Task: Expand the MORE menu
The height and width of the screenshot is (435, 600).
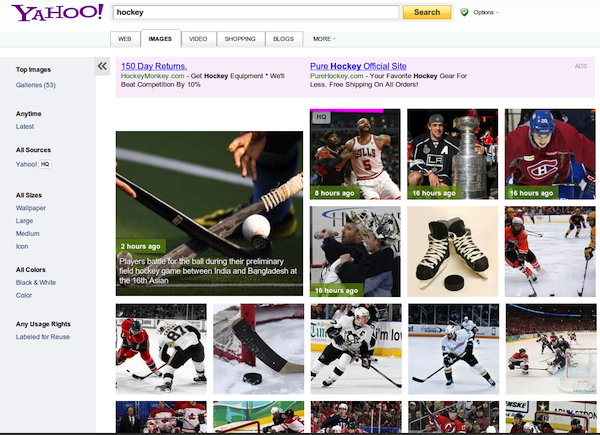Action: click(x=324, y=39)
